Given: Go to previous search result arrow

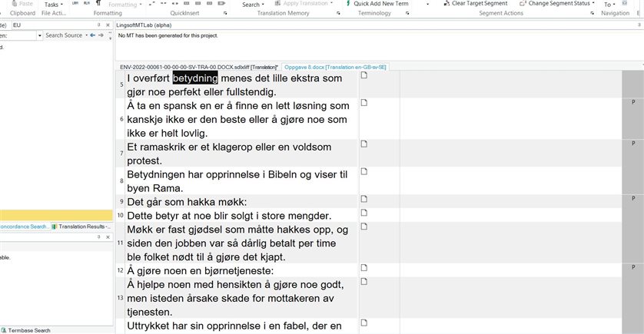Looking at the screenshot, I should (x=93, y=35).
